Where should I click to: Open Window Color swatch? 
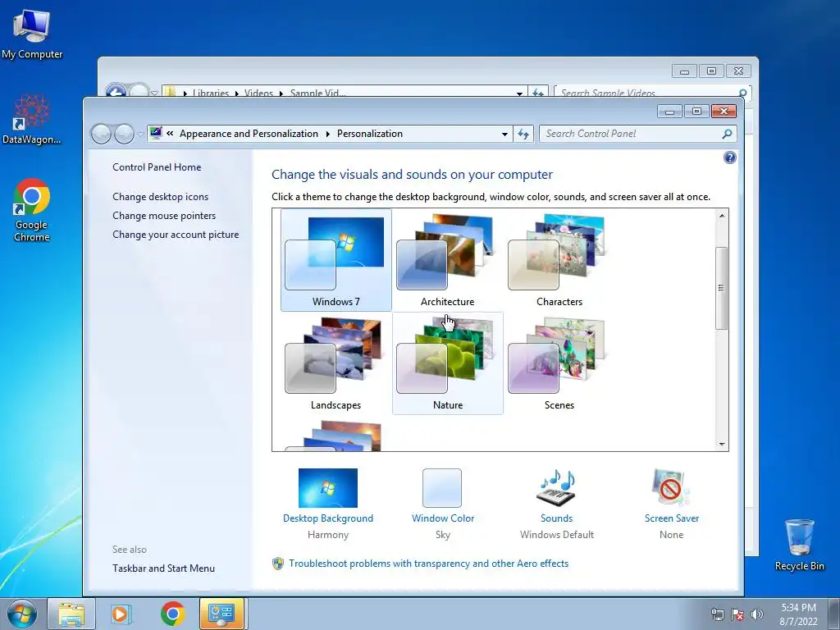pyautogui.click(x=442, y=488)
